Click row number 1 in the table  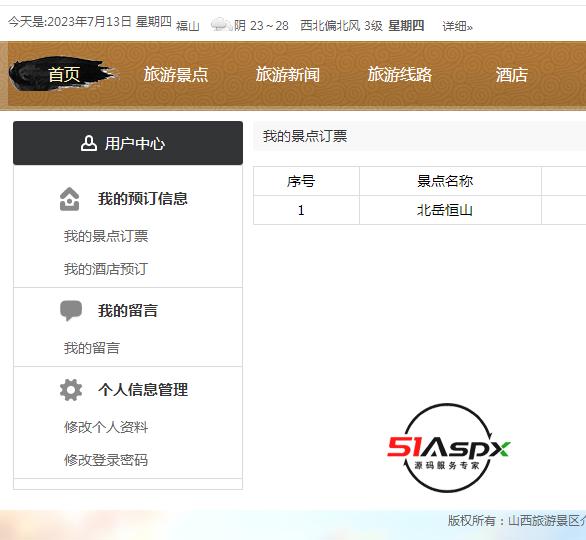(x=301, y=210)
